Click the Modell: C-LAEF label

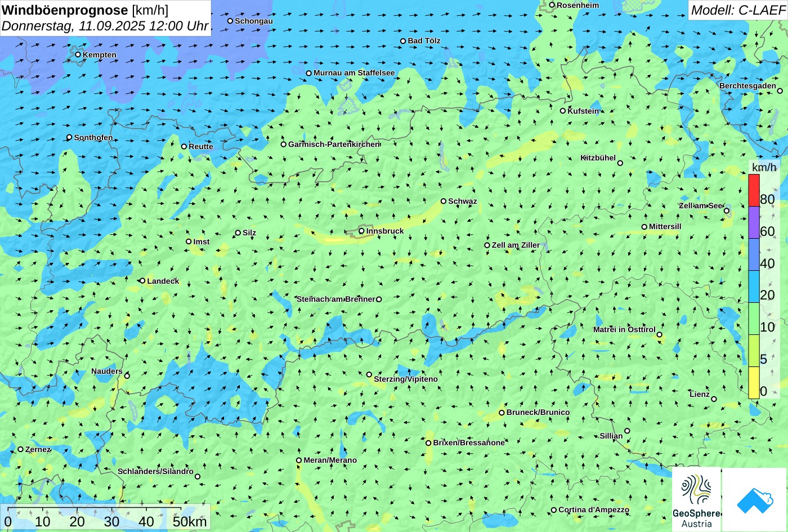[737, 10]
